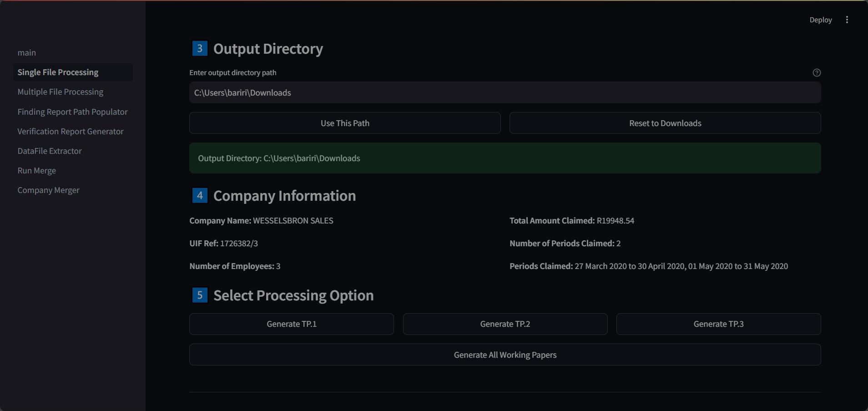Click the 'Enter output directory path' label
The image size is (868, 411).
pos(232,73)
